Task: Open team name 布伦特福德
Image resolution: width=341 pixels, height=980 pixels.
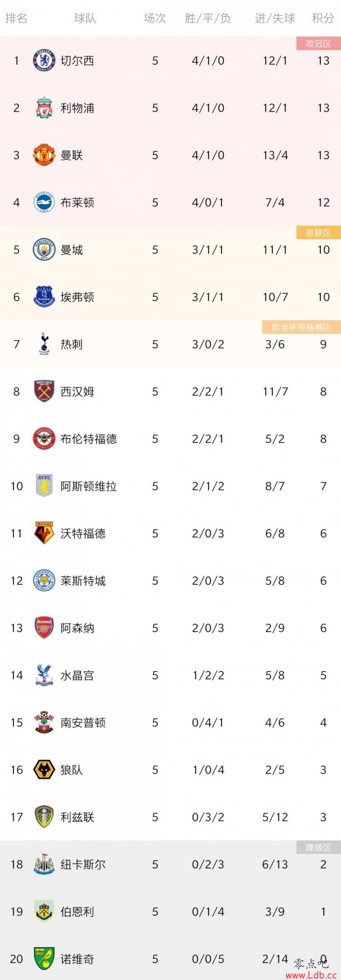Action: point(89,439)
